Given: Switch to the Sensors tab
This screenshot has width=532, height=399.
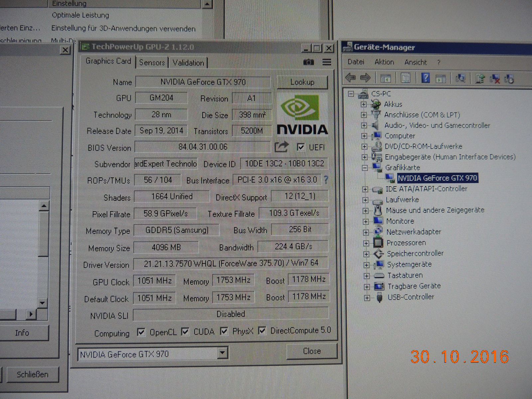Looking at the screenshot, I should tap(152, 63).
